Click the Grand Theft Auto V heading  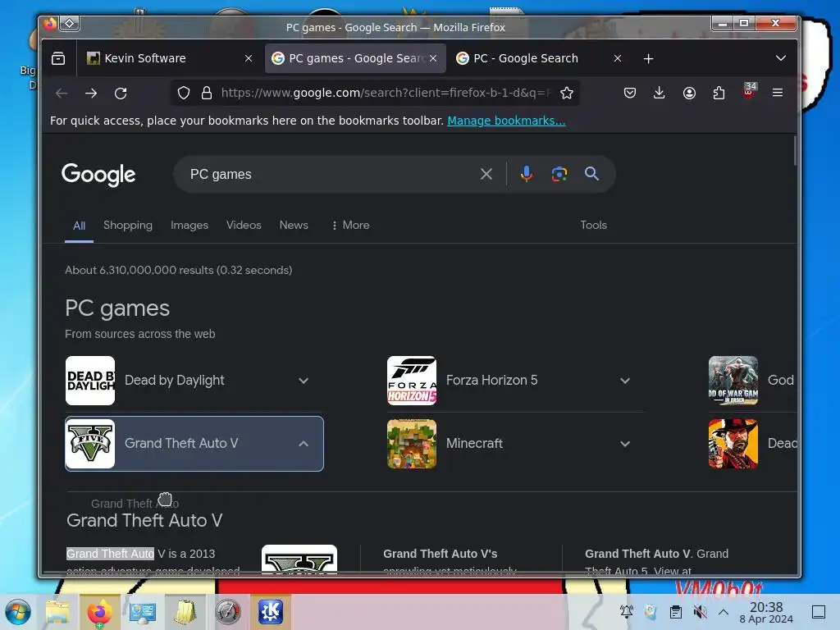[x=144, y=521]
